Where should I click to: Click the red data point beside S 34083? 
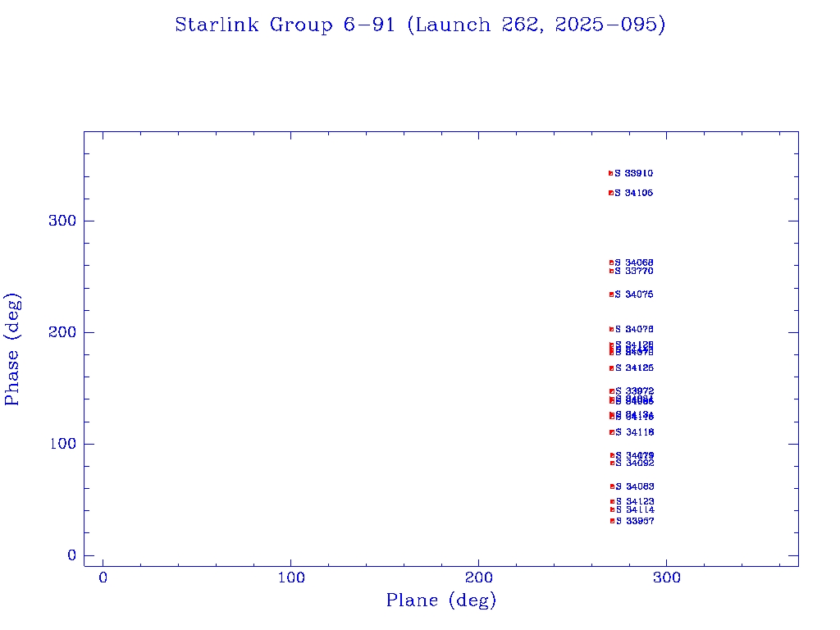coord(612,486)
